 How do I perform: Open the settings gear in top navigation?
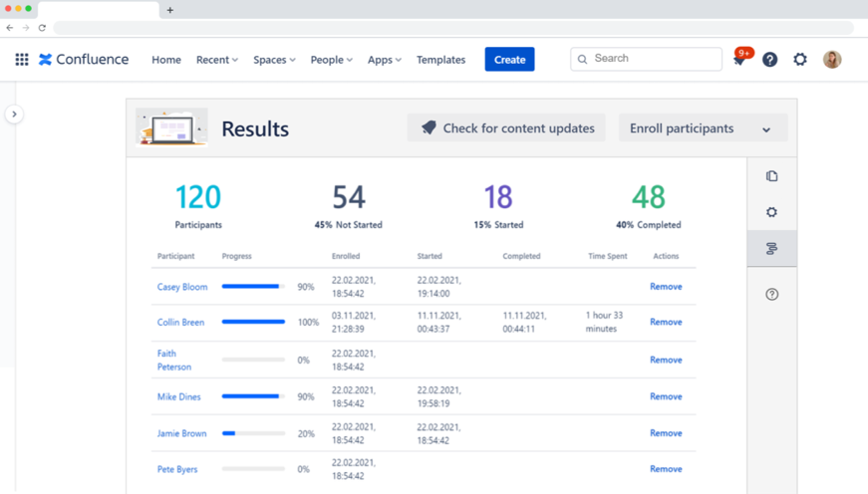(800, 60)
